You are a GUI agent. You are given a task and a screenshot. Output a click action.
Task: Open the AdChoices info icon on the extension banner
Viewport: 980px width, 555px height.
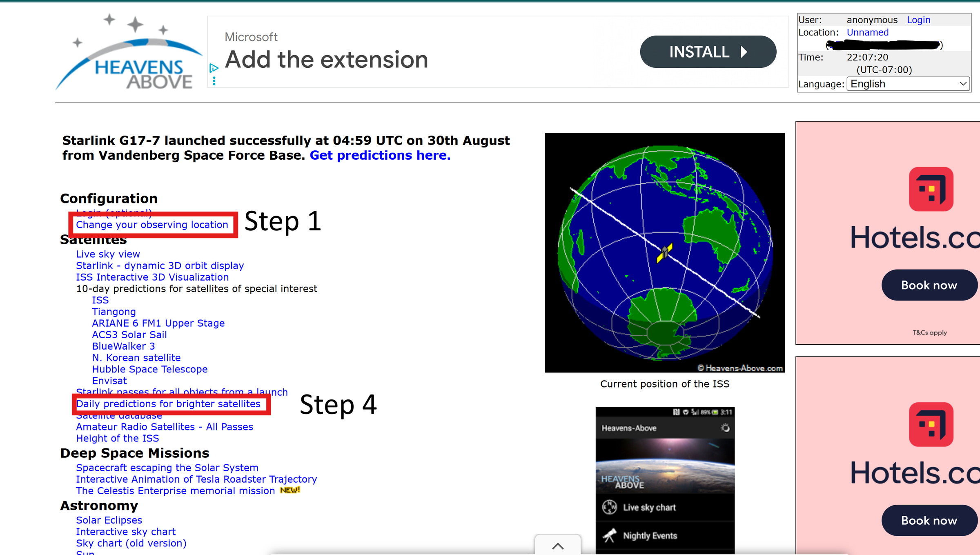[x=214, y=68]
